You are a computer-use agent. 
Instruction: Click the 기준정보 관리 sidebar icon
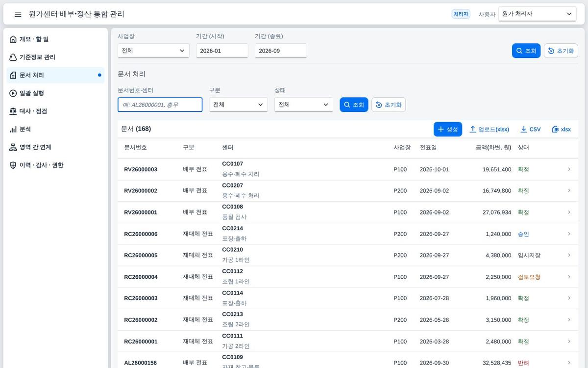point(13,57)
